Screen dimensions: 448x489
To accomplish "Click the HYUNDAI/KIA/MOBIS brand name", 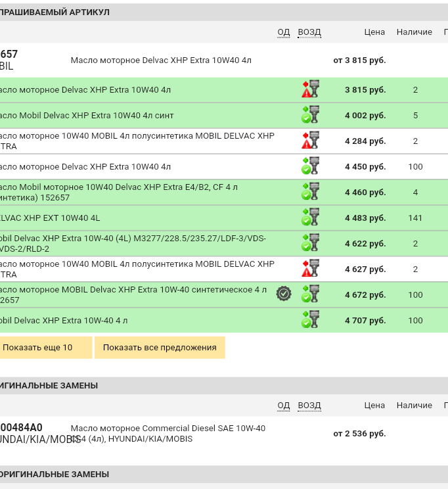I will pyautogui.click(x=40, y=439).
